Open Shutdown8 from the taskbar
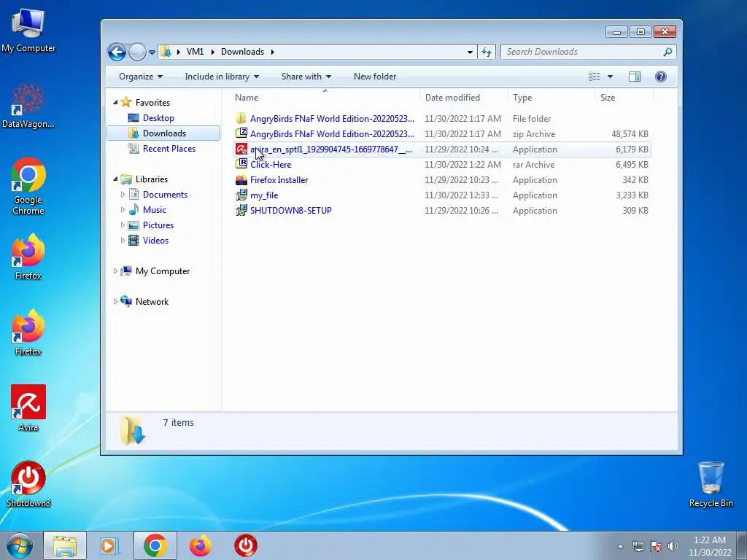 pyautogui.click(x=245, y=545)
